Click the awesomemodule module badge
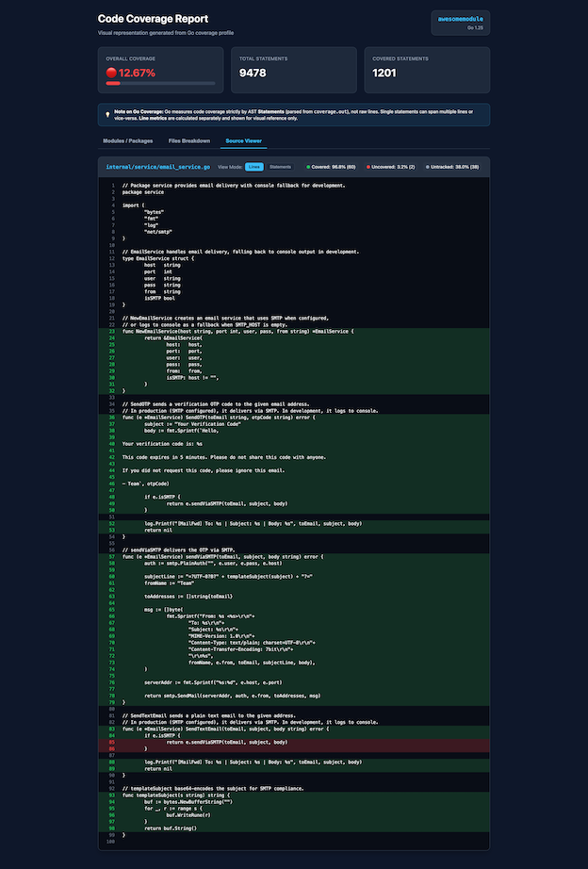Image resolution: width=588 pixels, height=869 pixels. tap(461, 19)
